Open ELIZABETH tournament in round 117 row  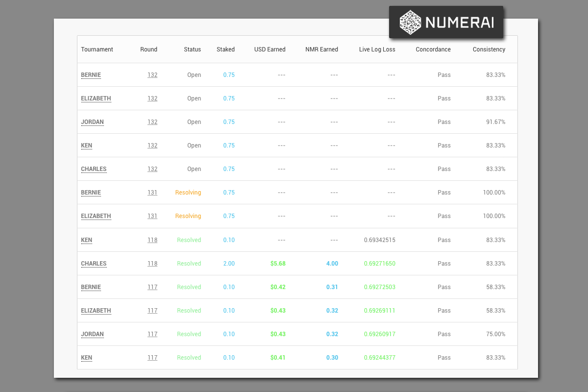pyautogui.click(x=96, y=311)
